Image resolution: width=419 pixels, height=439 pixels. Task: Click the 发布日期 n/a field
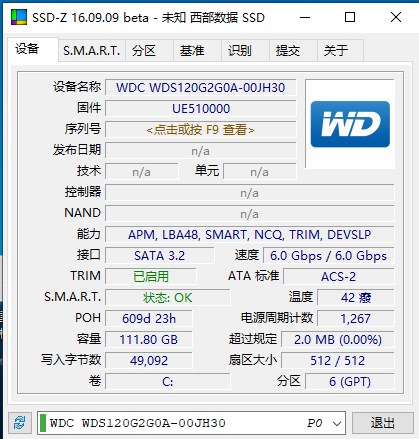(x=201, y=151)
